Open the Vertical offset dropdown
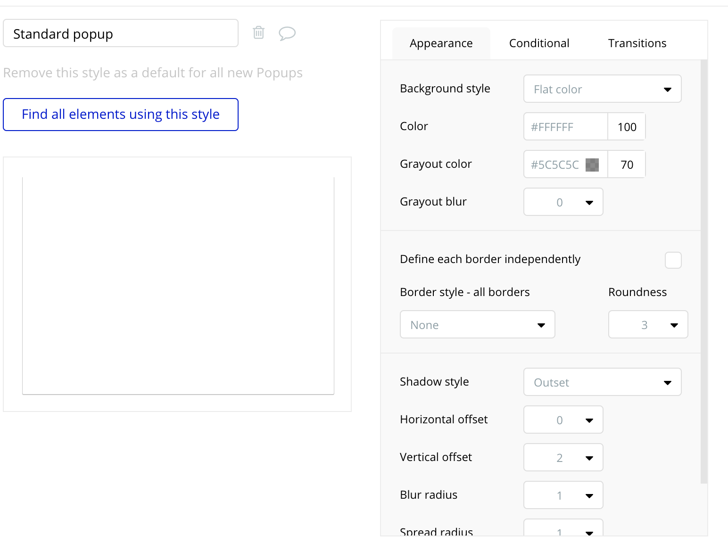The image size is (728, 560). [x=563, y=458]
